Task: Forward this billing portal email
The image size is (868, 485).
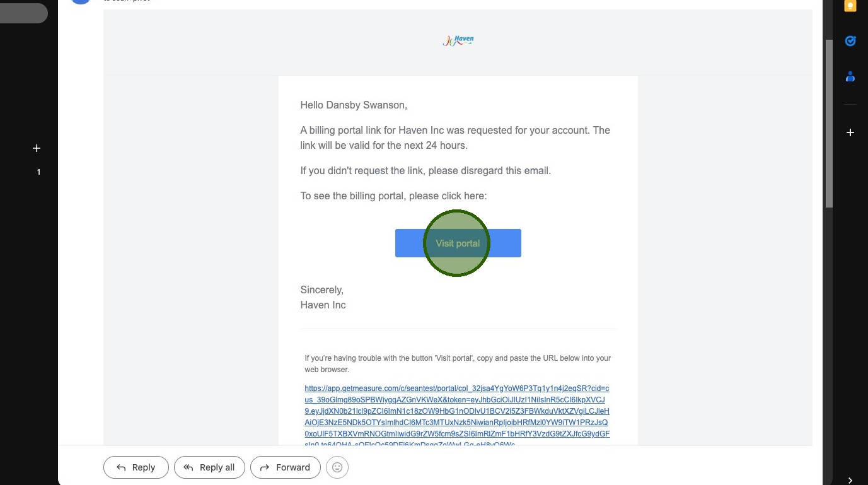Action: point(286,467)
